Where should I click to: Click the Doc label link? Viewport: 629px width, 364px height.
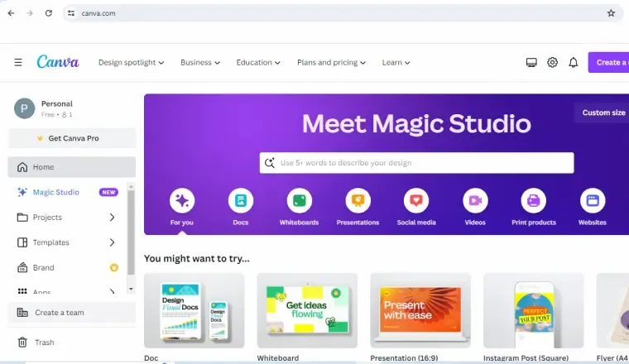click(x=151, y=358)
